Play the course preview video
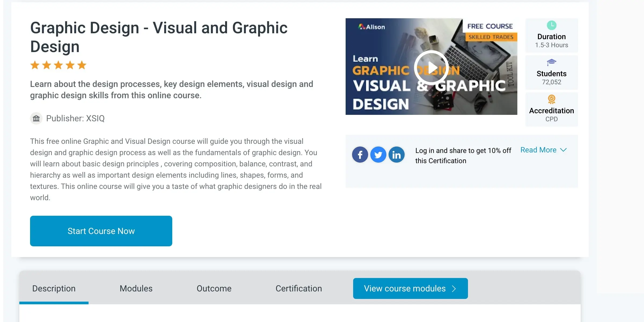 click(431, 67)
